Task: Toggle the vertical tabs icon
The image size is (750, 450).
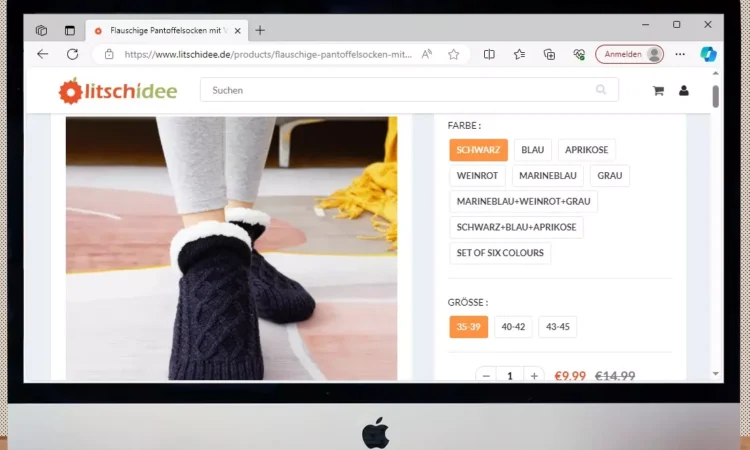Action: [70, 31]
